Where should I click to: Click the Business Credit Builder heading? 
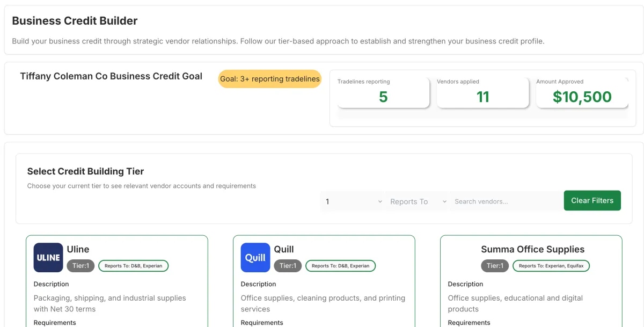pos(75,21)
